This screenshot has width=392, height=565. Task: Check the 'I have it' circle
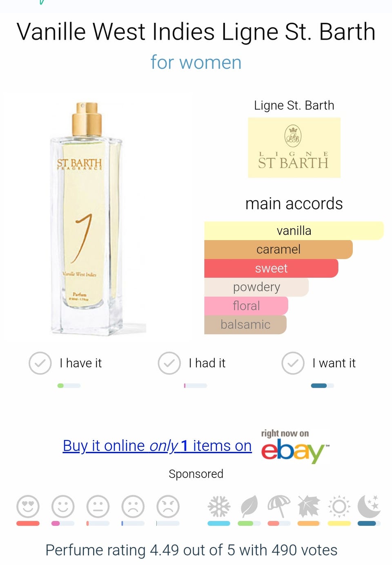click(40, 363)
